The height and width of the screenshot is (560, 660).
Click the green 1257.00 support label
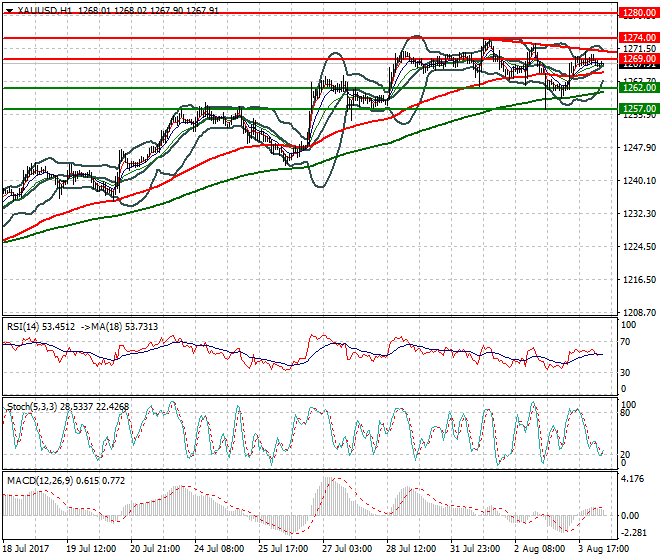[639, 109]
